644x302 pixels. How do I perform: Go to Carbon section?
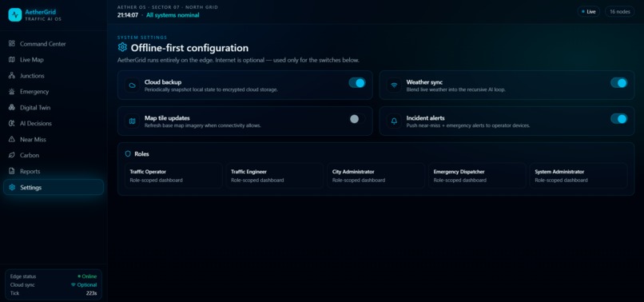click(54, 155)
